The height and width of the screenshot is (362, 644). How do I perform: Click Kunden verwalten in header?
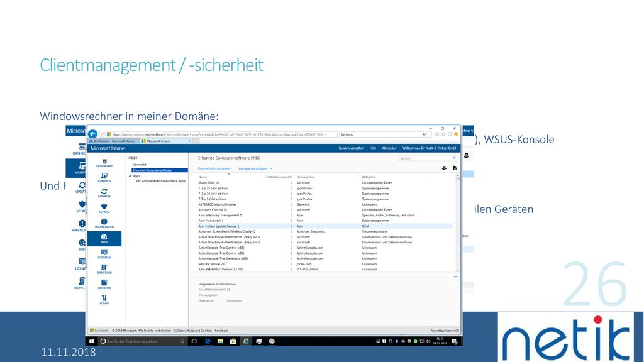pyautogui.click(x=351, y=148)
